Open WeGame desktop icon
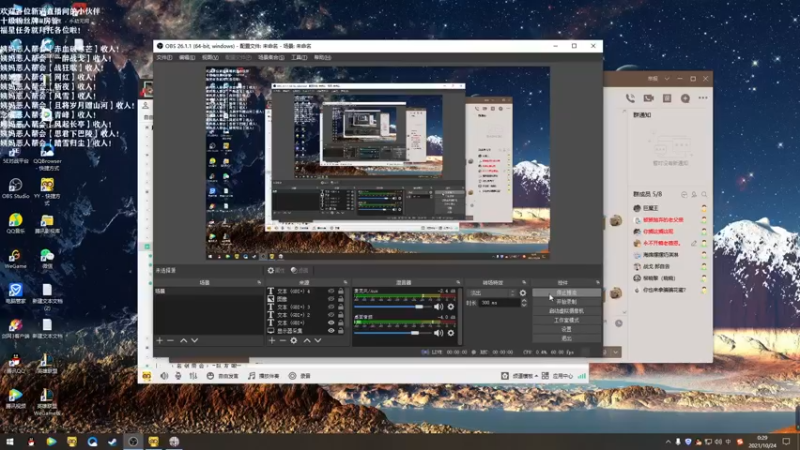 tap(15, 259)
